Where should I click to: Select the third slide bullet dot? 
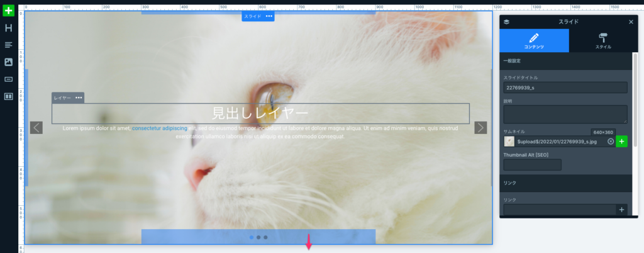pyautogui.click(x=265, y=237)
